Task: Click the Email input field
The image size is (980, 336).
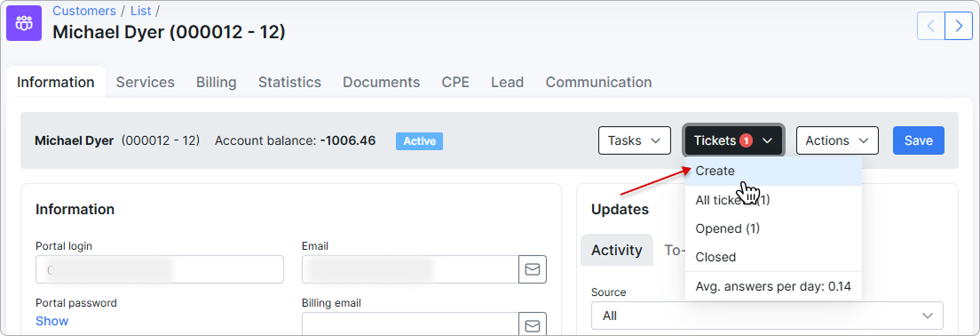Action: [410, 269]
